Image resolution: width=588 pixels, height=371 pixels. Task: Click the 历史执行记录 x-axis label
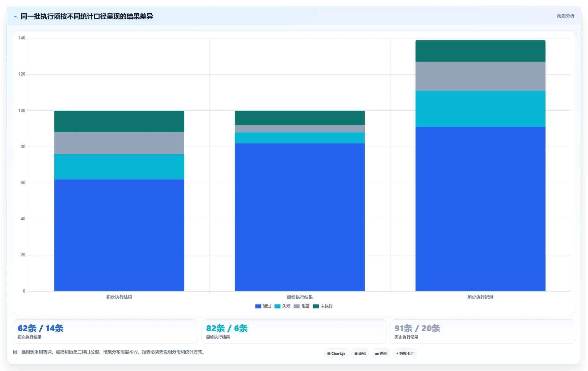tap(480, 297)
